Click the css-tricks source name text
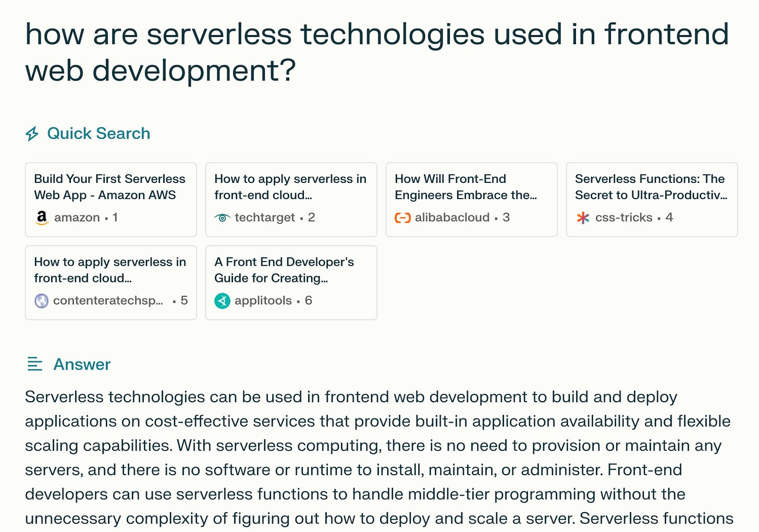759x532 pixels. [624, 217]
